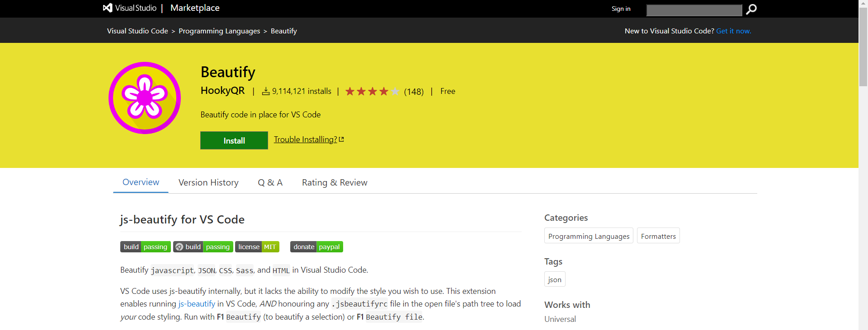
Task: Click the Visual Studio logo icon
Action: pyautogui.click(x=107, y=8)
